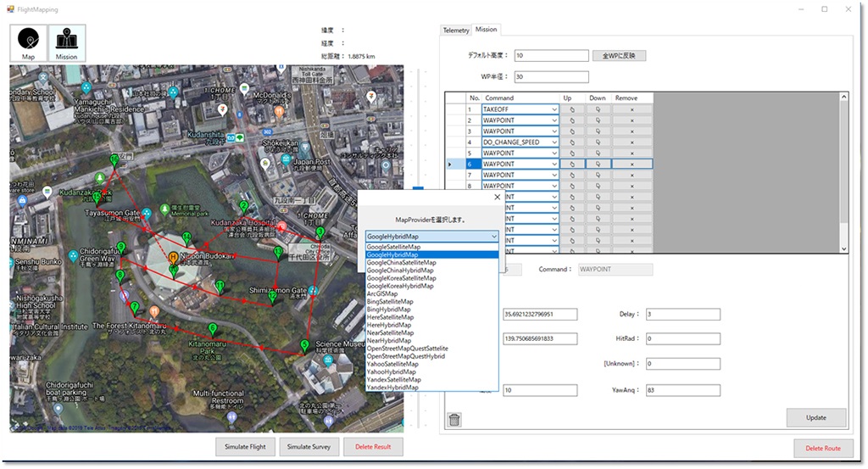Screen dimensions: 868x469
Task: Choose GoogleKoreaHybridMap option
Action: [x=431, y=286]
